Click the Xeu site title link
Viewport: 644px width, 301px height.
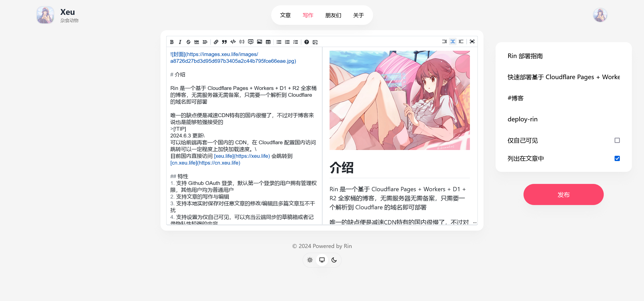[67, 12]
